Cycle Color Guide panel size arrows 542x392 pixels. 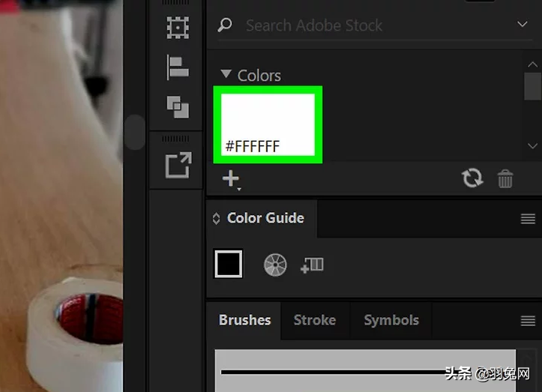(x=217, y=218)
